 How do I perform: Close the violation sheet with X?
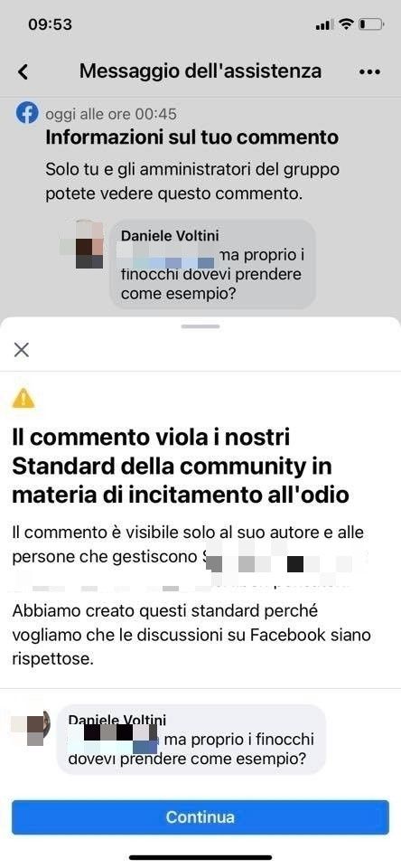click(x=22, y=350)
